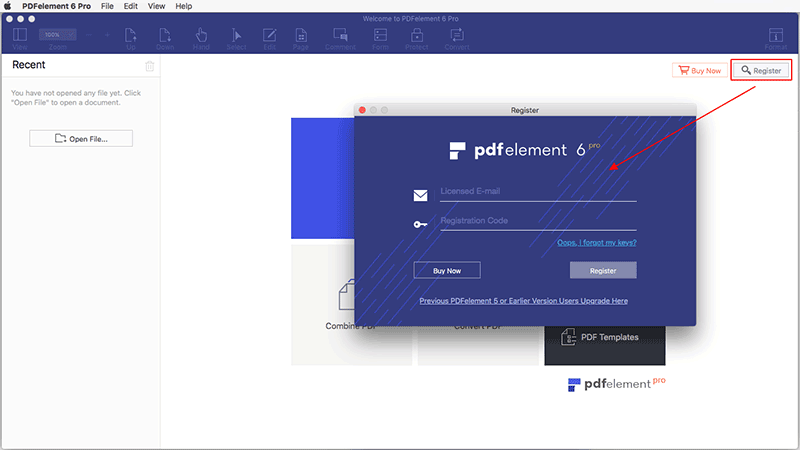The height and width of the screenshot is (450, 800).
Task: Open the 100% zoom dropdown
Action: tap(58, 35)
